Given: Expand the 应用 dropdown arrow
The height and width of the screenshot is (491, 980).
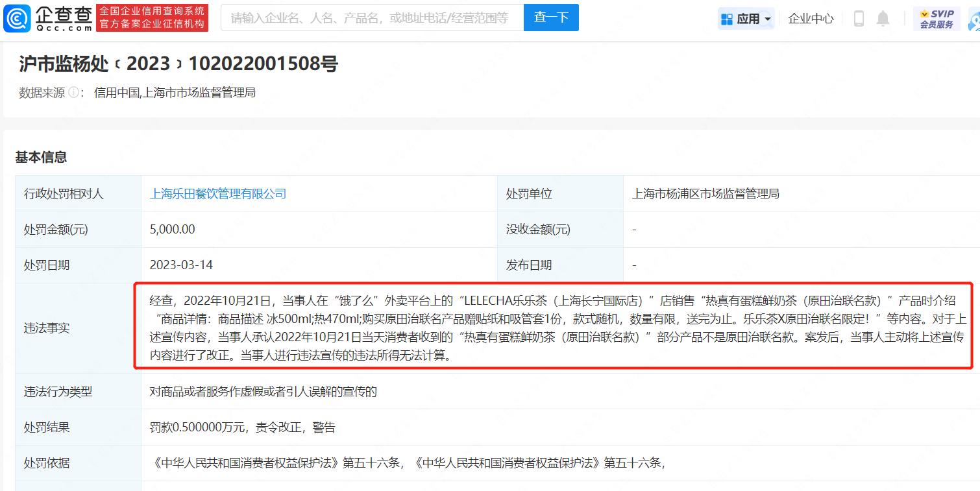Looking at the screenshot, I should point(768,19).
